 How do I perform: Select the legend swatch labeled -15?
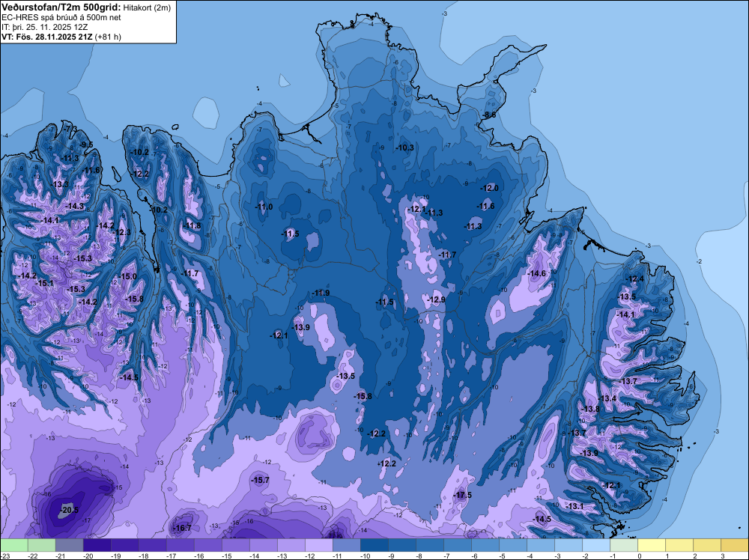pos(235,545)
